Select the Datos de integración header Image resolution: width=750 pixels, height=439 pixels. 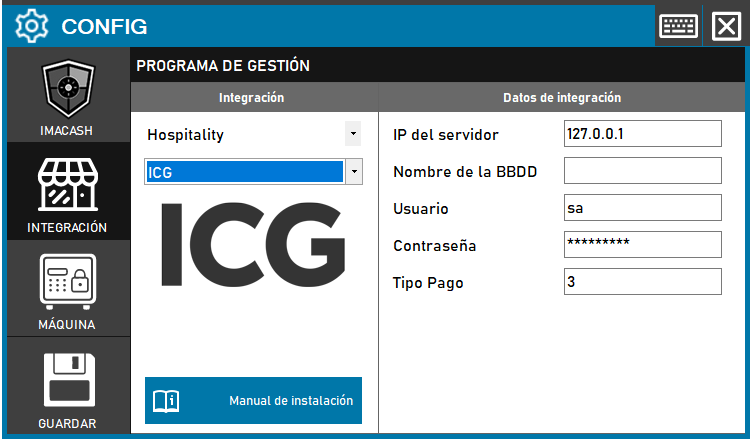(x=561, y=98)
